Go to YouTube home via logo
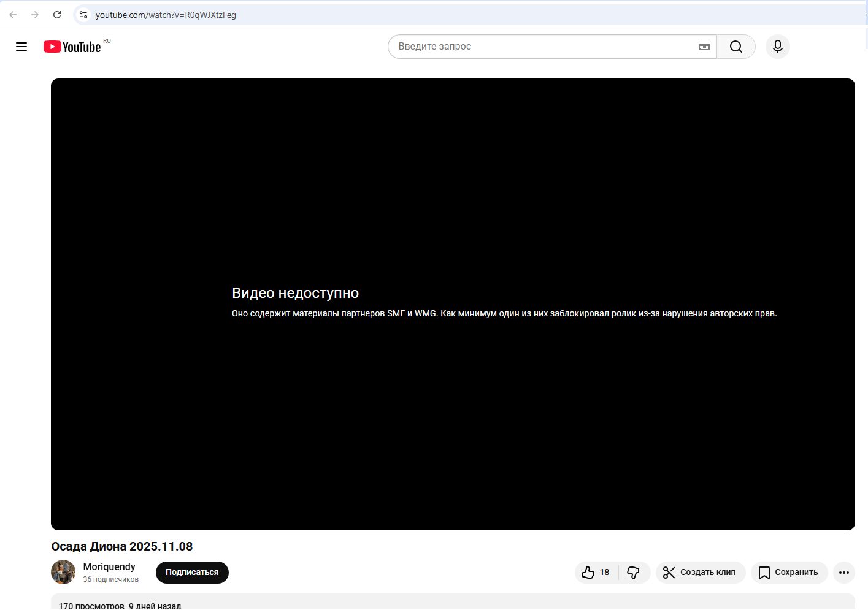Screen dimensions: 868x610 (x=72, y=47)
